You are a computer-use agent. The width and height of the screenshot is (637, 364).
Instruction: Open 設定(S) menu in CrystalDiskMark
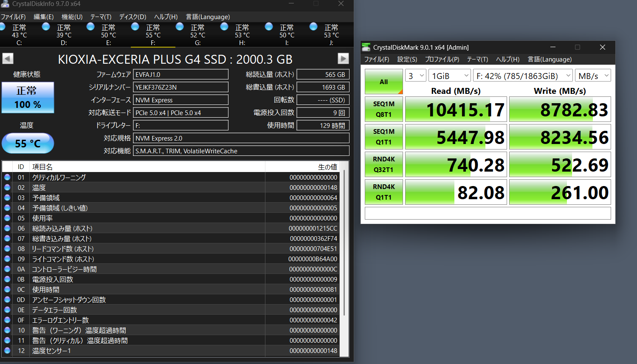pos(407,59)
